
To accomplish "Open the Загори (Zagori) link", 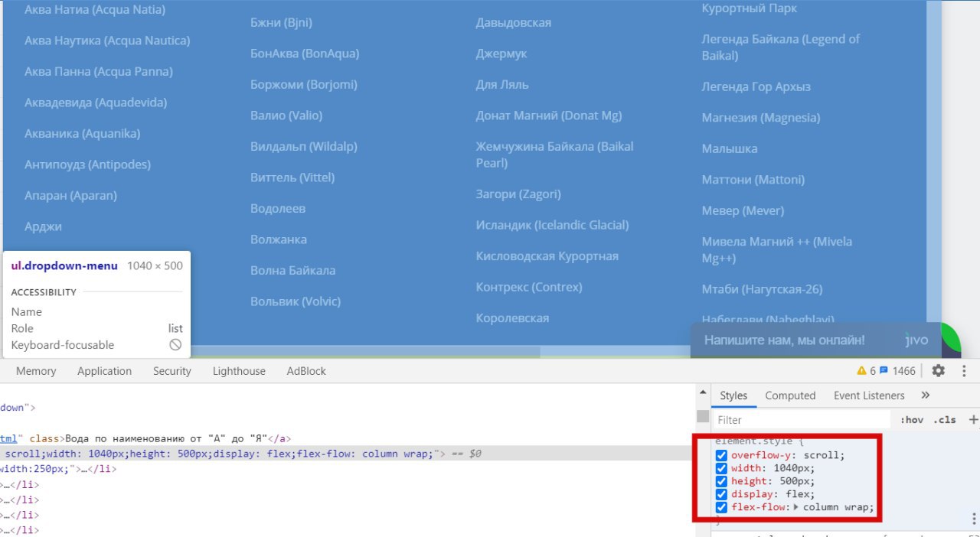I will click(518, 194).
